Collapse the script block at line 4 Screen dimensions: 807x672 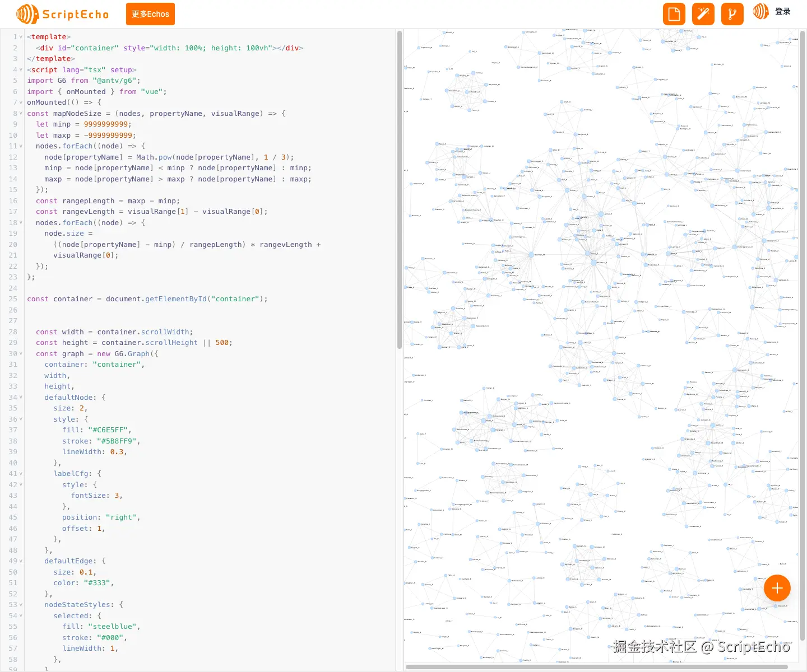pos(21,70)
